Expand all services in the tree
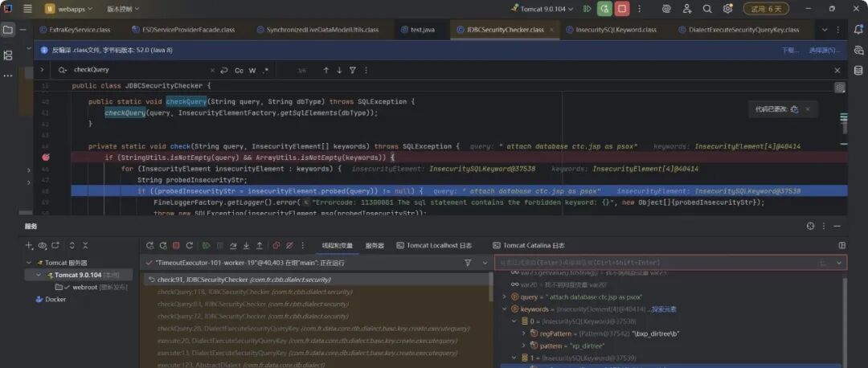The image size is (868, 368). click(x=72, y=245)
